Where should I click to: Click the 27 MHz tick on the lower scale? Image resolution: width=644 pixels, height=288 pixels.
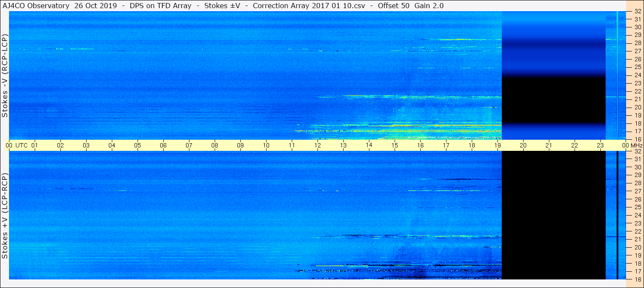(x=638, y=191)
